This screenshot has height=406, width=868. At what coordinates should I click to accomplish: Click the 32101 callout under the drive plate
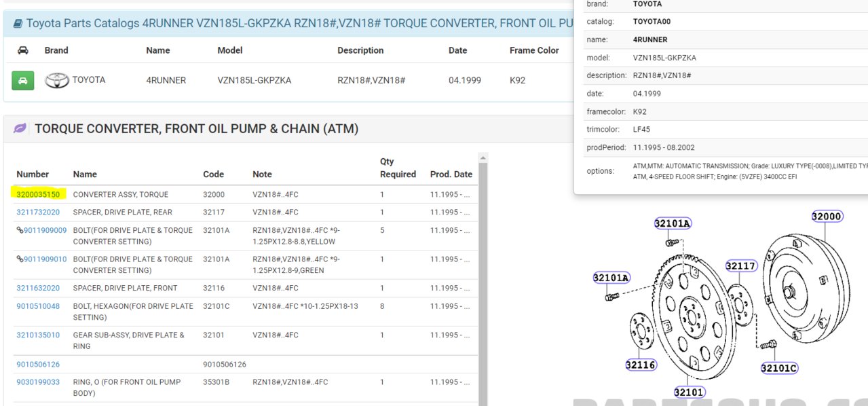[x=690, y=392]
